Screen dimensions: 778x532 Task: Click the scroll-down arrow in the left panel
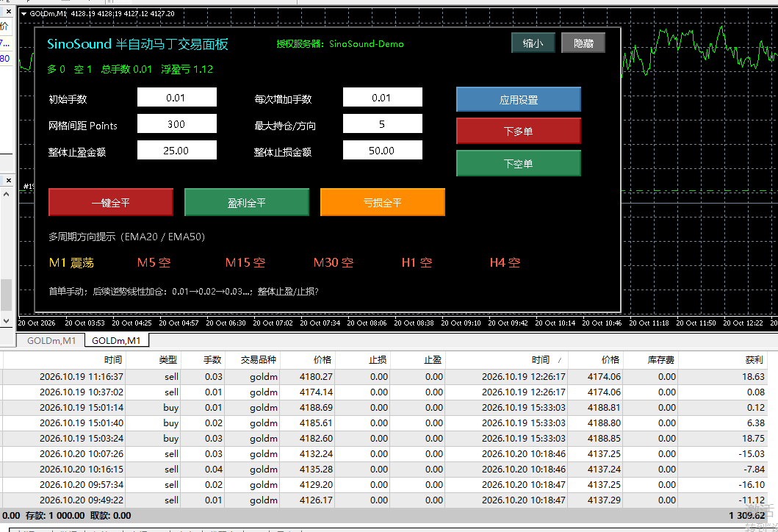coord(7,321)
